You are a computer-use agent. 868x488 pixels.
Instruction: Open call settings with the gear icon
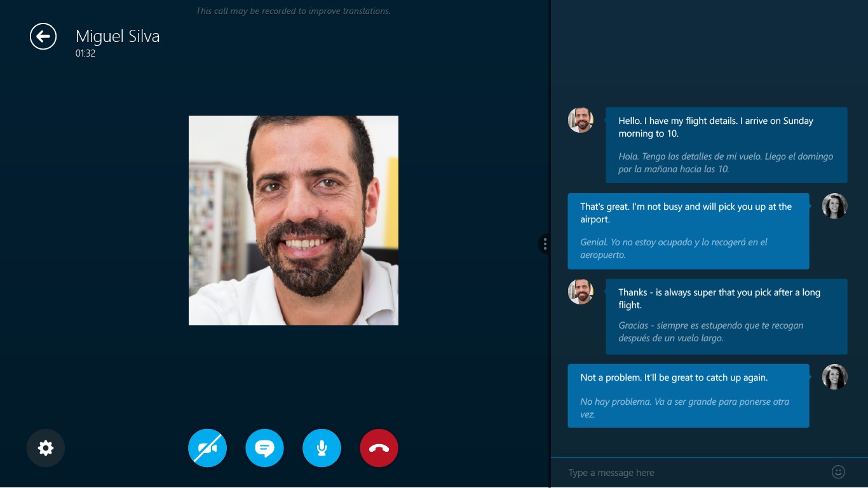[45, 448]
